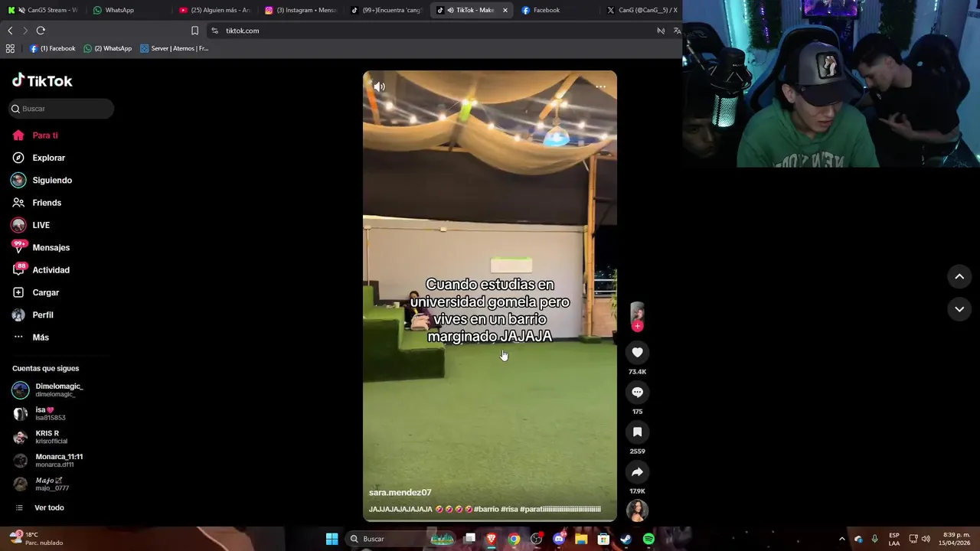Switch to the Instagram Mensajes tab

pos(301,10)
